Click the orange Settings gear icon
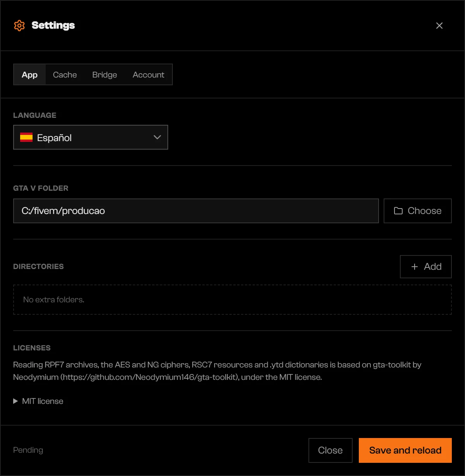The image size is (465, 476). point(19,26)
